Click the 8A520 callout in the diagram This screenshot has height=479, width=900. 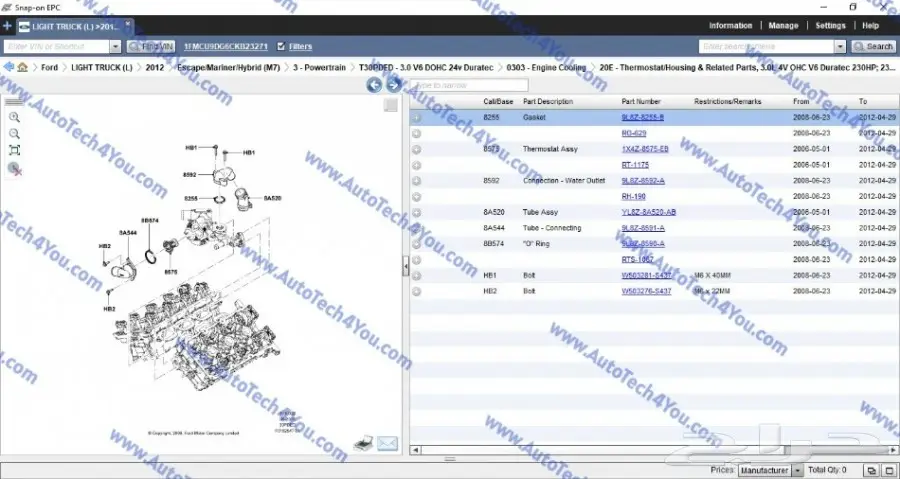[272, 198]
